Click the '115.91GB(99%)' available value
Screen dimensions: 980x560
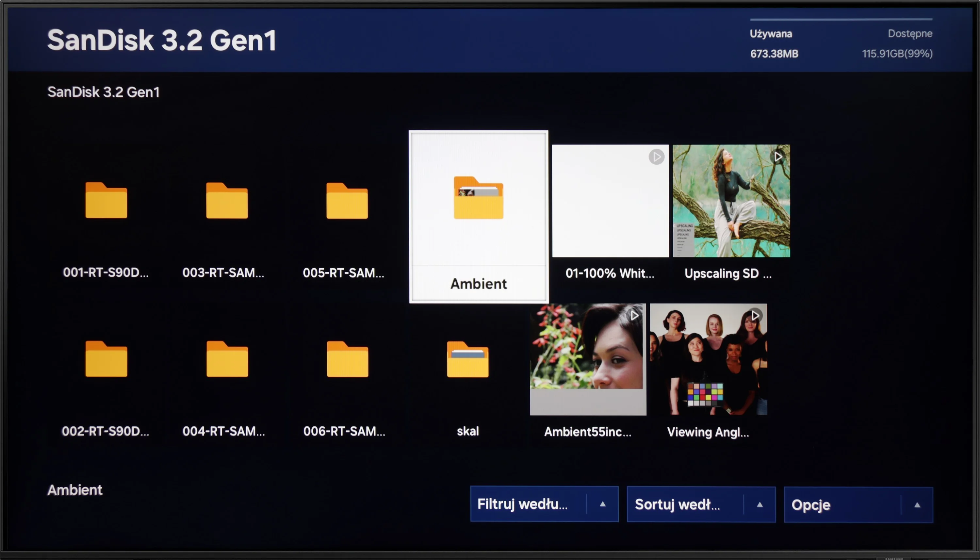897,54
